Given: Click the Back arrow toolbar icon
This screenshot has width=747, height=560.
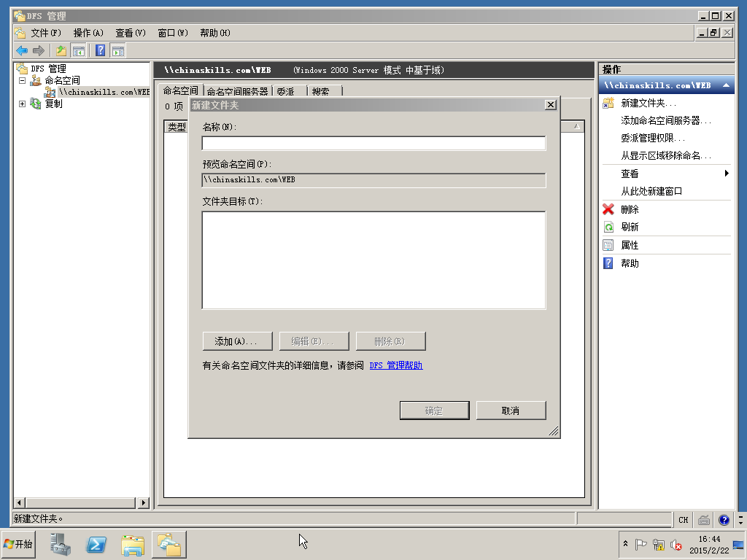Looking at the screenshot, I should click(22, 50).
